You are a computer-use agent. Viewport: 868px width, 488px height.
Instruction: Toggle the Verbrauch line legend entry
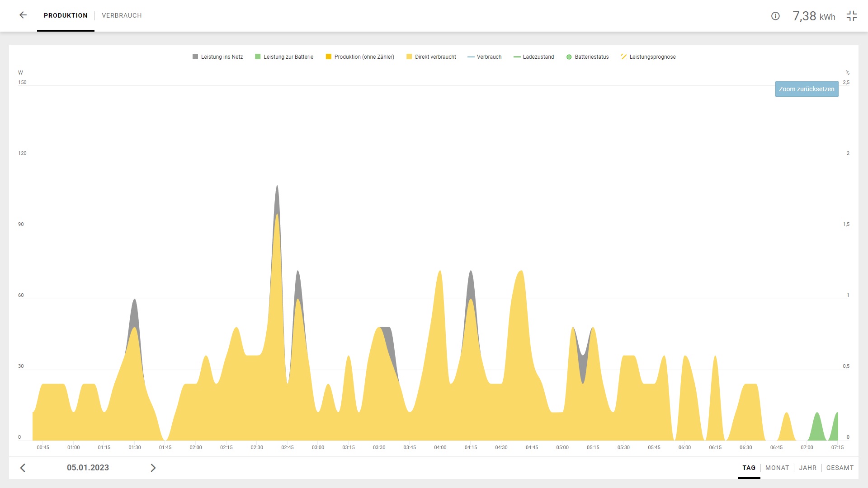click(485, 57)
